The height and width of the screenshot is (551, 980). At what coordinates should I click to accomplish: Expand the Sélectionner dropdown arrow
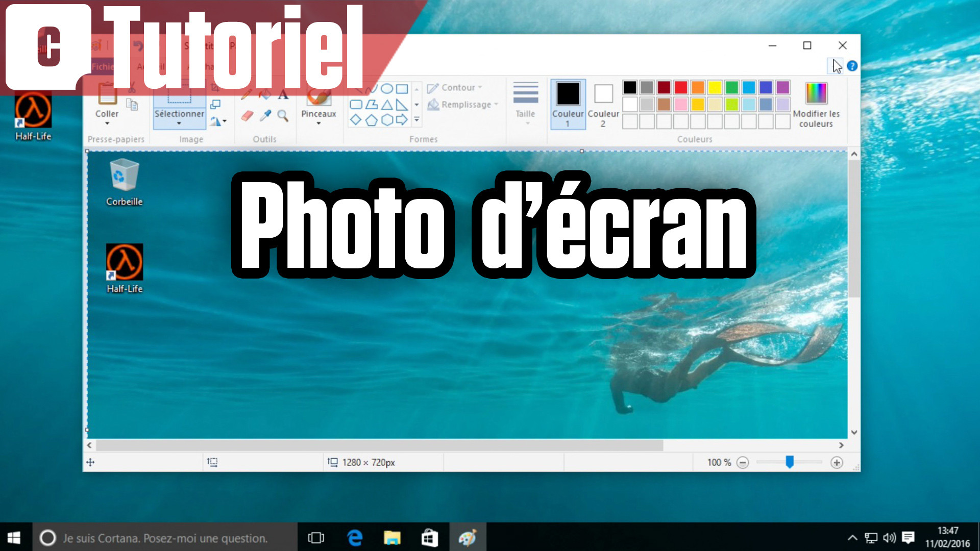pos(179,123)
